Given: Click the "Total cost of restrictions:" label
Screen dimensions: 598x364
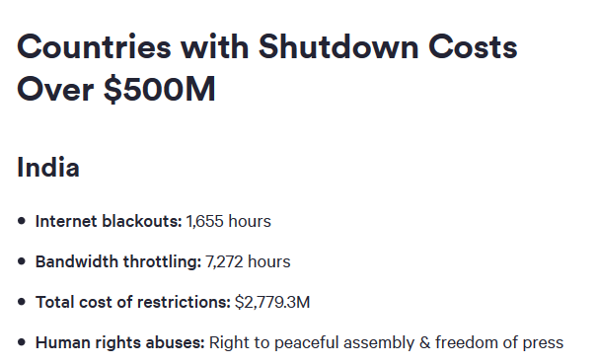Looking at the screenshot, I should [133, 302].
